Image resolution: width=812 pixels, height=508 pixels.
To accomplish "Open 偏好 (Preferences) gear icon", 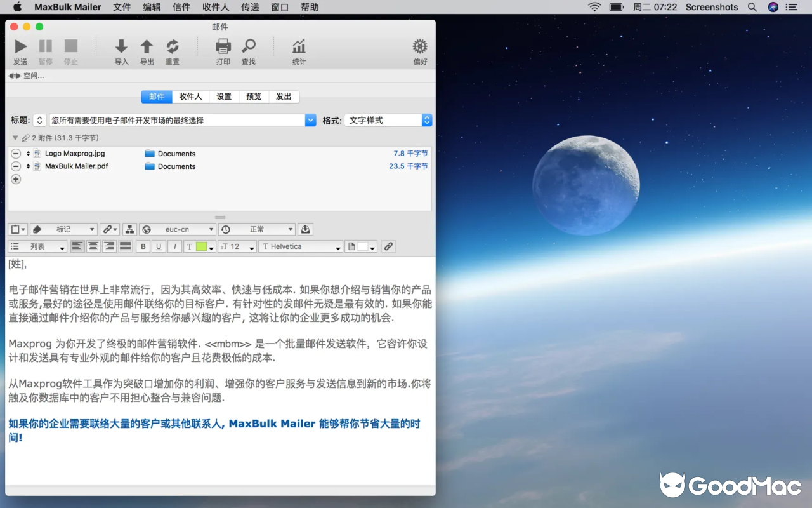I will 419,46.
